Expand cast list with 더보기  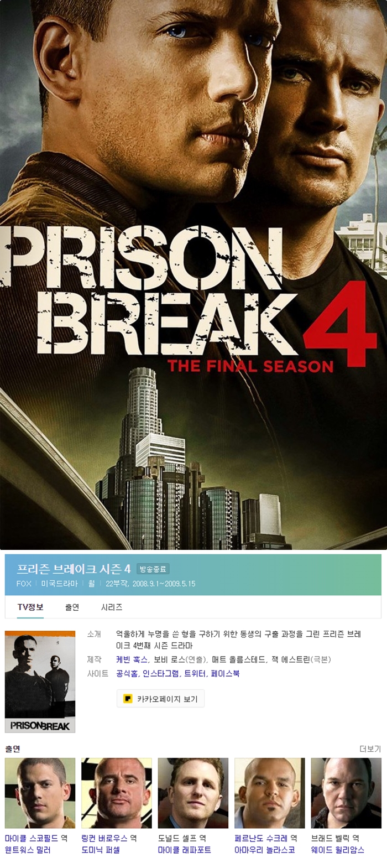point(370,749)
